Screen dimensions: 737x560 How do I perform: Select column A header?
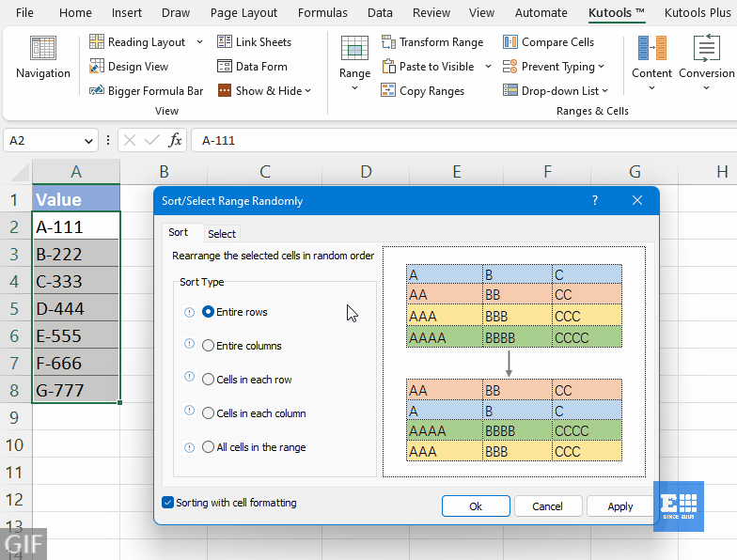click(76, 171)
